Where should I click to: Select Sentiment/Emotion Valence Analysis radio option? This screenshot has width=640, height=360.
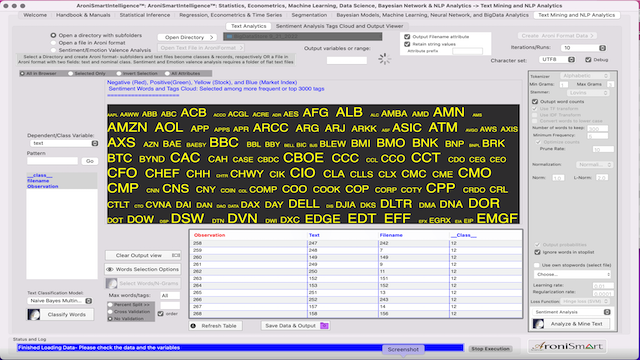click(x=53, y=50)
